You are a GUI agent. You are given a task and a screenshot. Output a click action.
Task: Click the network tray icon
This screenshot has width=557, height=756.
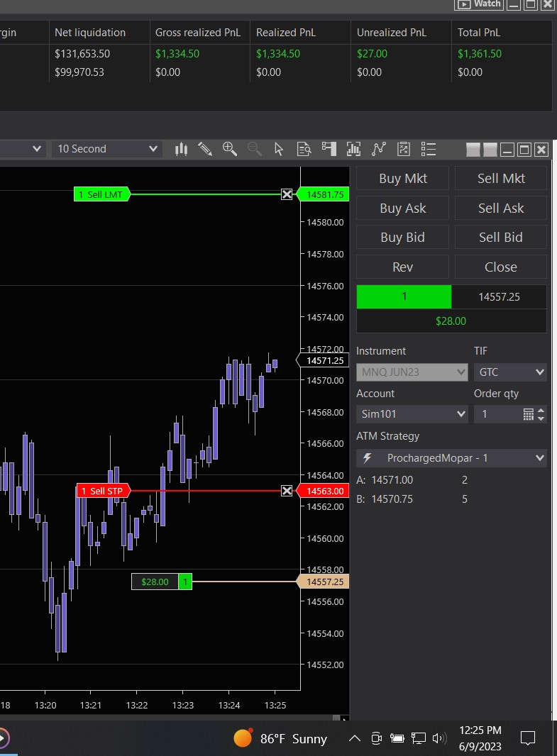point(418,738)
